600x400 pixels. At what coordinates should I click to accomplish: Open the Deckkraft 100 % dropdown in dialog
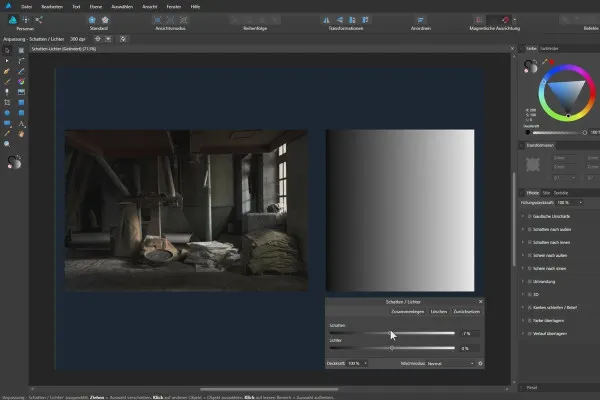point(365,363)
